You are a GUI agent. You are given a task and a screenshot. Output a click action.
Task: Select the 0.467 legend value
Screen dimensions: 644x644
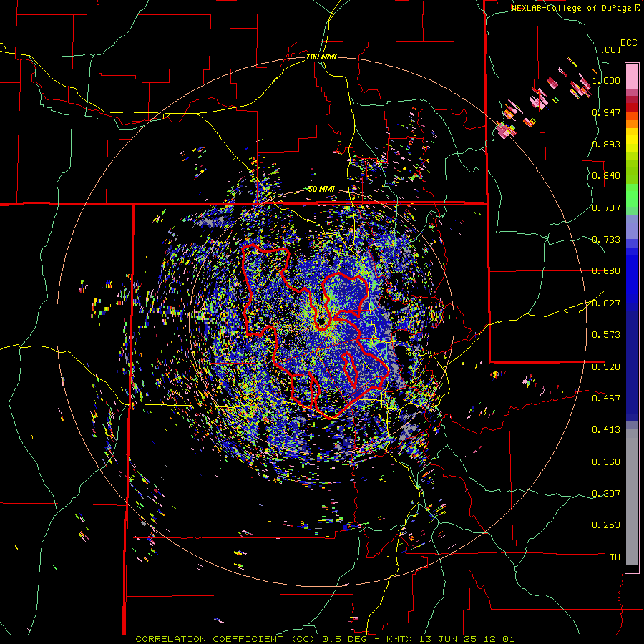point(606,399)
